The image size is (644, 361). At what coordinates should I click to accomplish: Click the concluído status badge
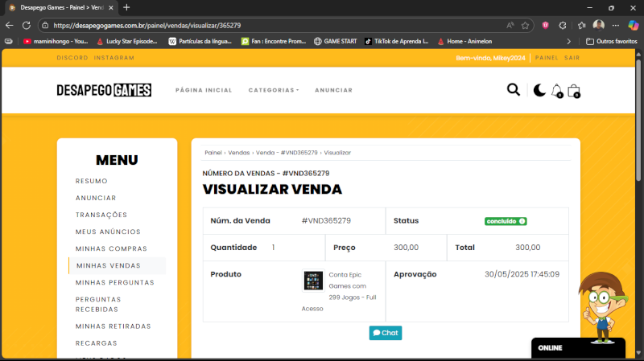tap(506, 221)
